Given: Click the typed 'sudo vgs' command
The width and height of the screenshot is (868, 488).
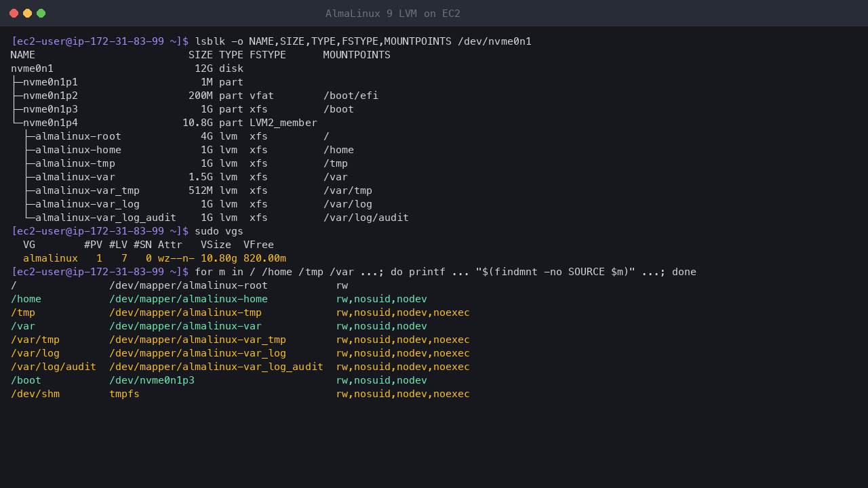Looking at the screenshot, I should click(219, 231).
